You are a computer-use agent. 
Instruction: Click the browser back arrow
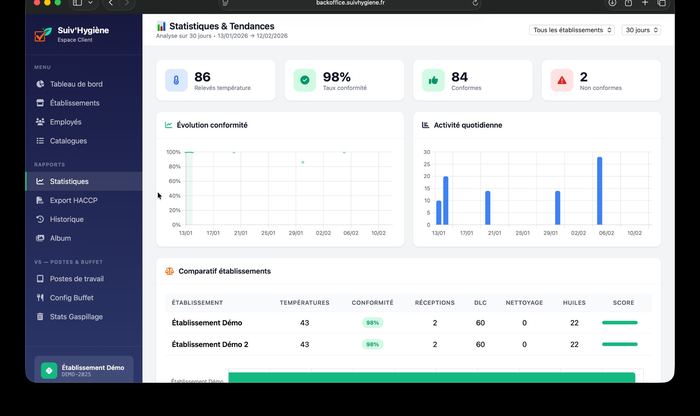[x=111, y=3]
